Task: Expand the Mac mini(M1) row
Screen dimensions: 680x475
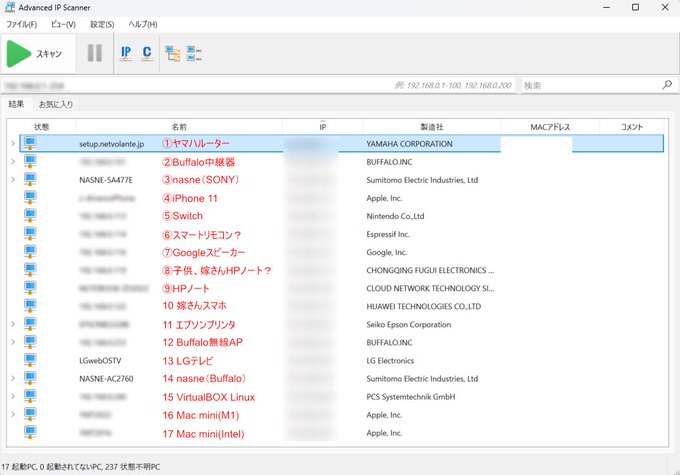Action: click(13, 414)
